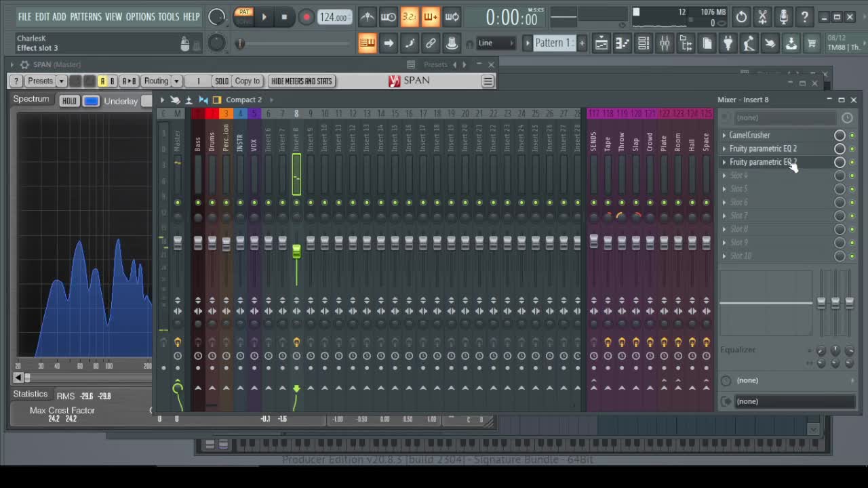Mute the Drums mixer track
The width and height of the screenshot is (868, 488).
[x=212, y=203]
